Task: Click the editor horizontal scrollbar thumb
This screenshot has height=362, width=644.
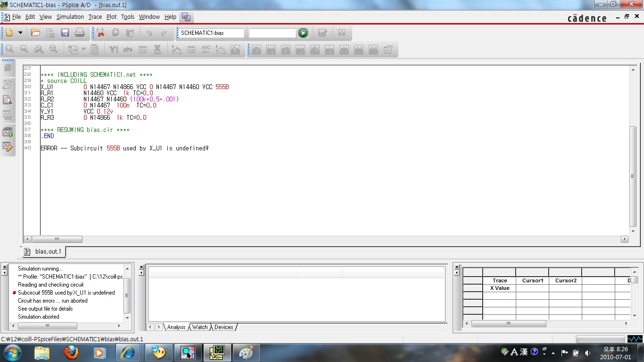Action: (57, 239)
